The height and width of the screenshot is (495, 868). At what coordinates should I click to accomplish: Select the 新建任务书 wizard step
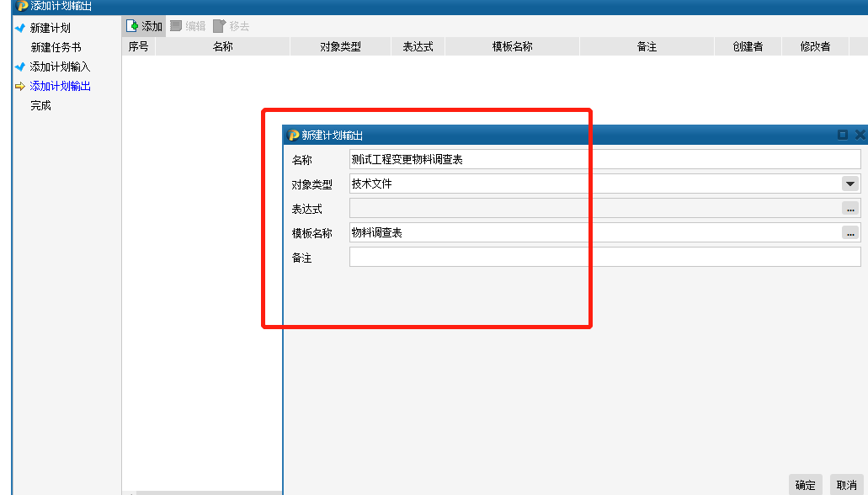(x=56, y=47)
